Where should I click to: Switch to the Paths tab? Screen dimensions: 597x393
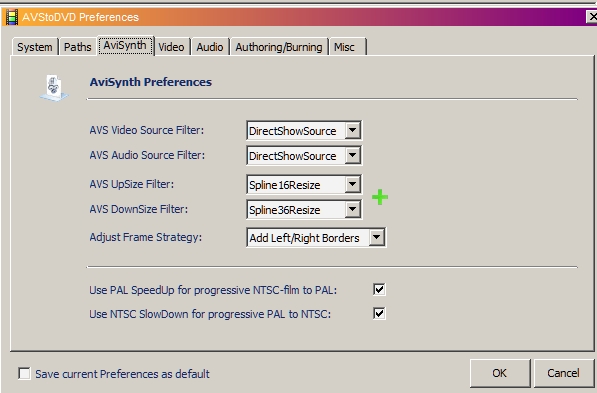click(77, 47)
